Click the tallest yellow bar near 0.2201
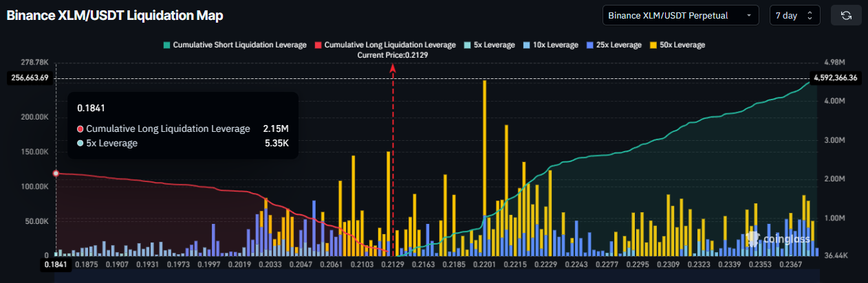The height and width of the screenshot is (283, 868). [x=485, y=148]
